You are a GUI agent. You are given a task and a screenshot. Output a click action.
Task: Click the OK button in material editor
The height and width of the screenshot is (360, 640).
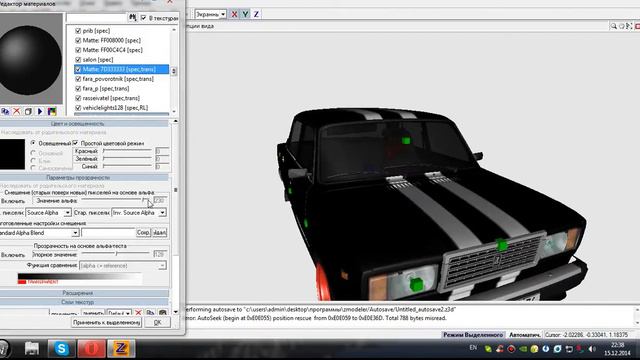(x=158, y=322)
